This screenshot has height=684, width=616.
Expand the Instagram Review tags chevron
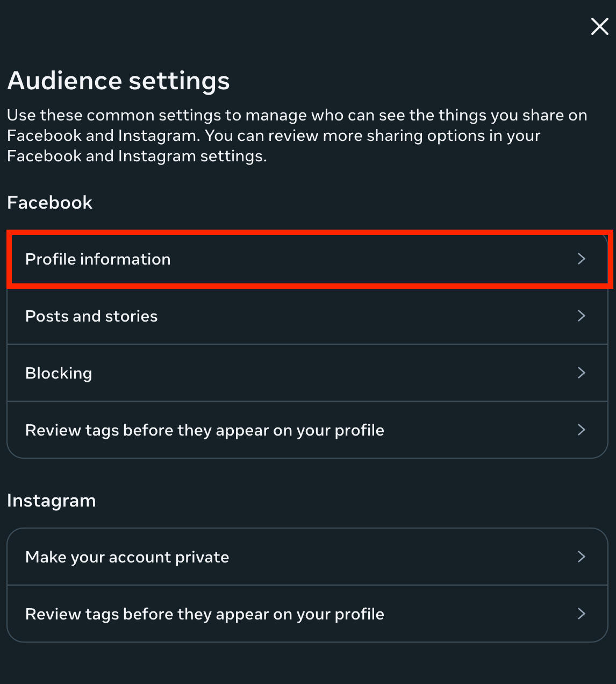(x=581, y=614)
